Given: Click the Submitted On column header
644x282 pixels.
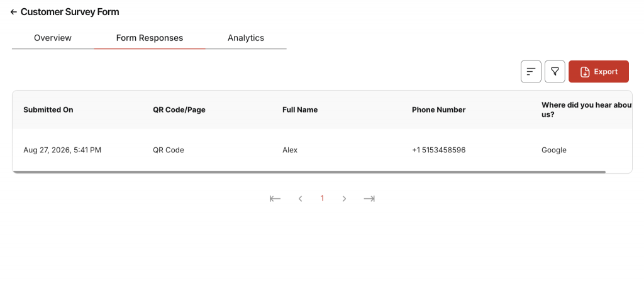Looking at the screenshot, I should [x=48, y=110].
